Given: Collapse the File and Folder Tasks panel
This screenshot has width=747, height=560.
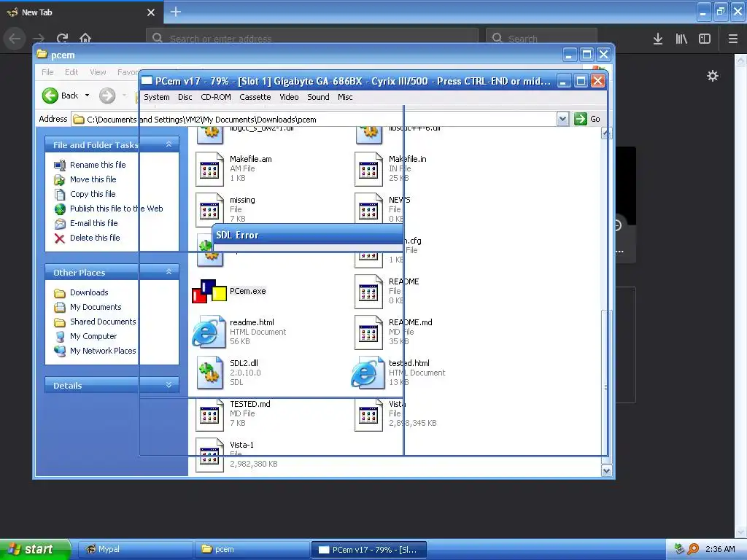Looking at the screenshot, I should click(x=169, y=144).
